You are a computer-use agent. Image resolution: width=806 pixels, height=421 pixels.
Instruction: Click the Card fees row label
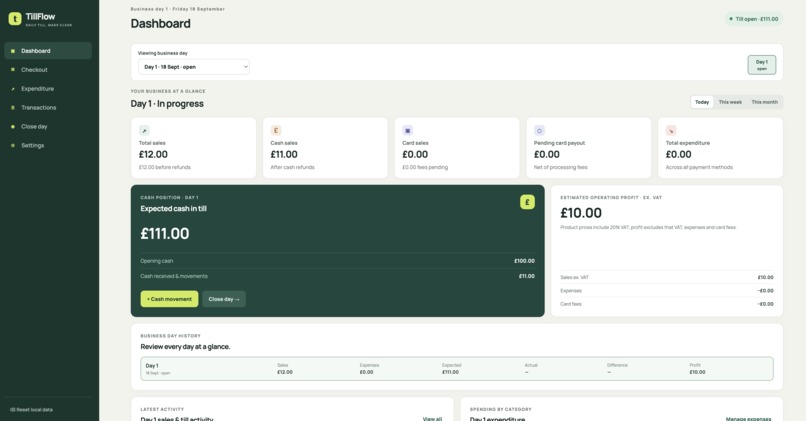click(x=571, y=304)
